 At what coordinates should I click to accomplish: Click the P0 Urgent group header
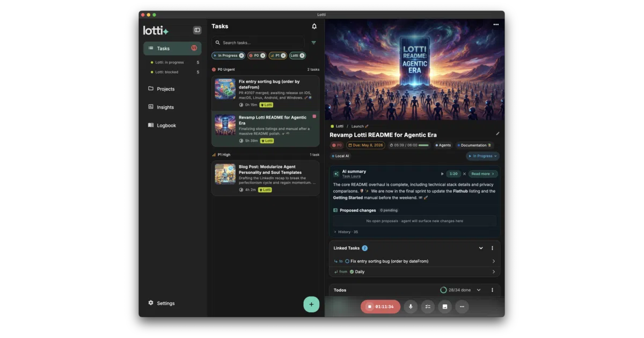tap(223, 69)
